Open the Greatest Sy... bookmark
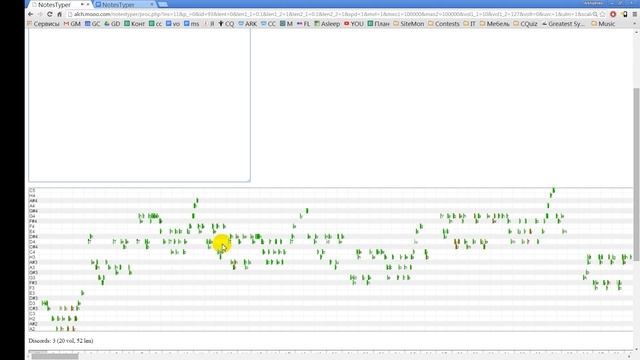 563,24
